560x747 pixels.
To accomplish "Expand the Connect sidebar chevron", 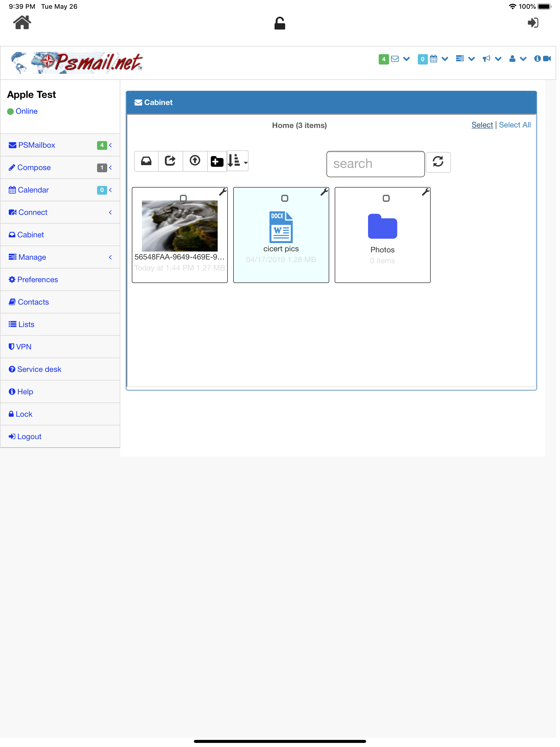I will (x=110, y=212).
